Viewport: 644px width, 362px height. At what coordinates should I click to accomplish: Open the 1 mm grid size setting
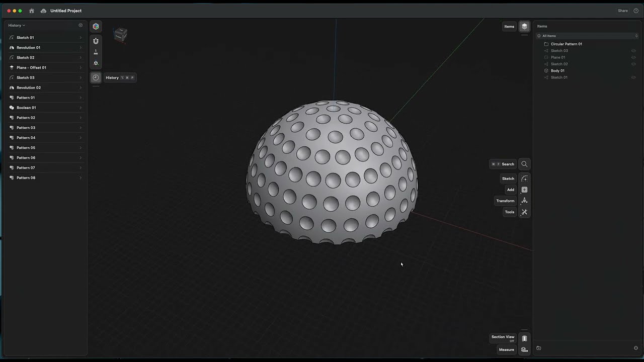point(96,52)
